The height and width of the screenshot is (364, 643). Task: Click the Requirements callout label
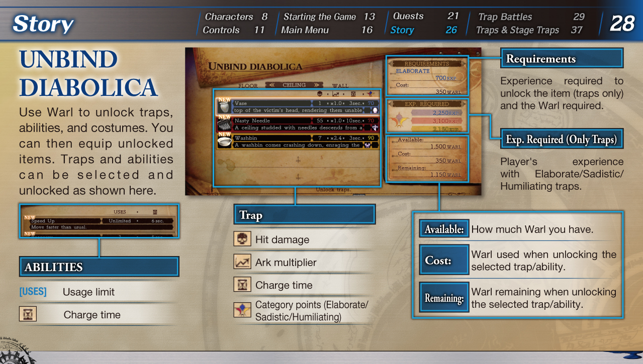562,59
